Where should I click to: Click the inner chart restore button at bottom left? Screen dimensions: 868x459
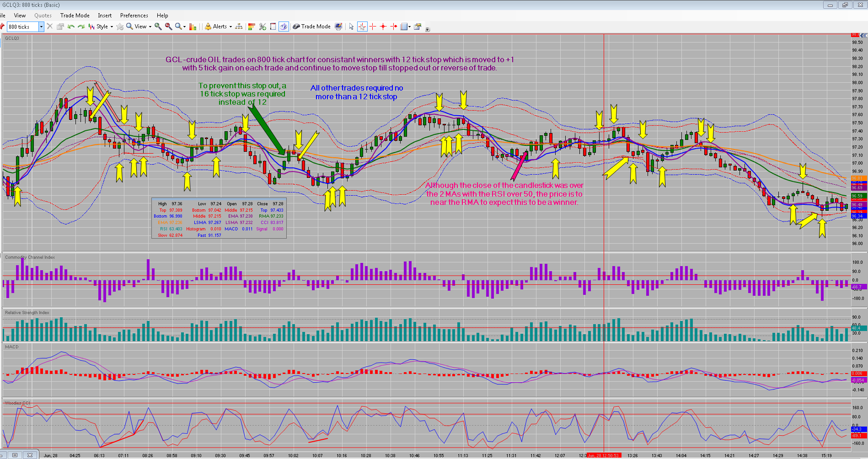coord(15,455)
